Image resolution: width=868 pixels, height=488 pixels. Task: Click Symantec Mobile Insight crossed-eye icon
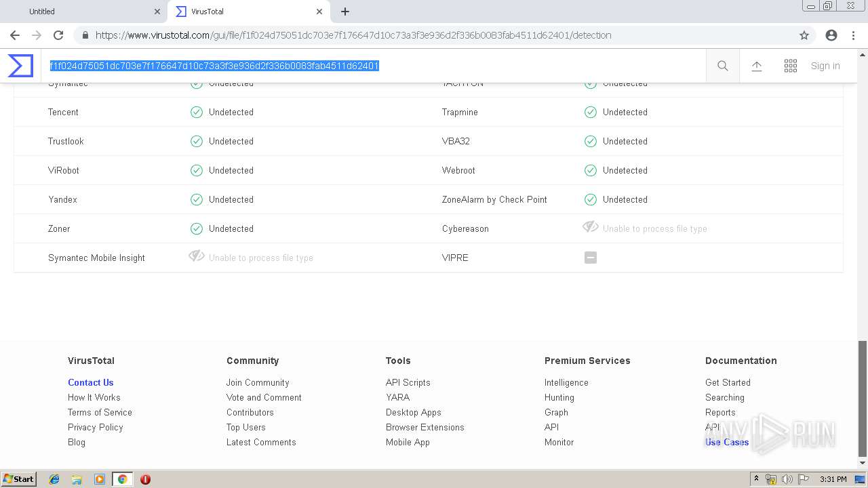pos(197,256)
